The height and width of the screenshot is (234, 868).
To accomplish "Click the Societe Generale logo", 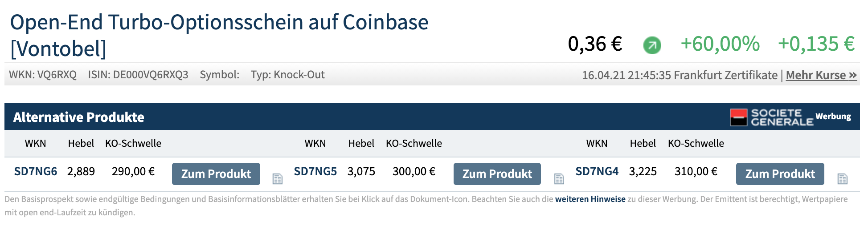I will point(771,117).
